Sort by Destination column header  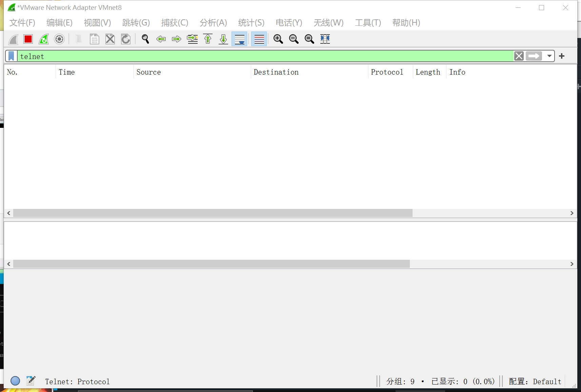pyautogui.click(x=309, y=72)
